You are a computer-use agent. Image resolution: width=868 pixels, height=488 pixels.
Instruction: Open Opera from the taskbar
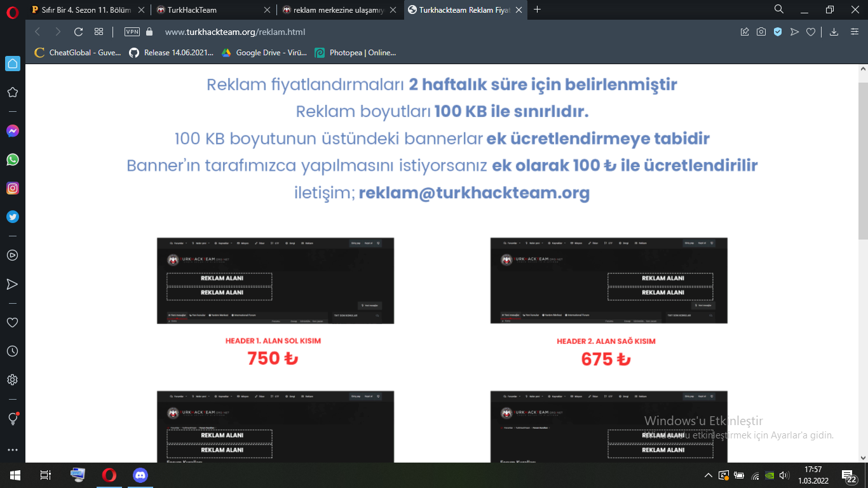109,475
